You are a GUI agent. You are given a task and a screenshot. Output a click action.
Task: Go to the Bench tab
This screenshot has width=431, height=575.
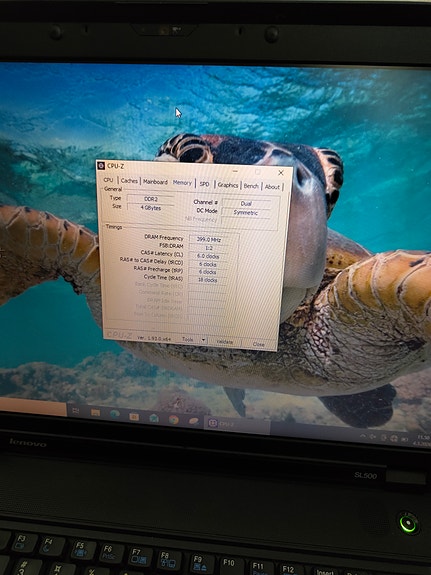pyautogui.click(x=251, y=186)
